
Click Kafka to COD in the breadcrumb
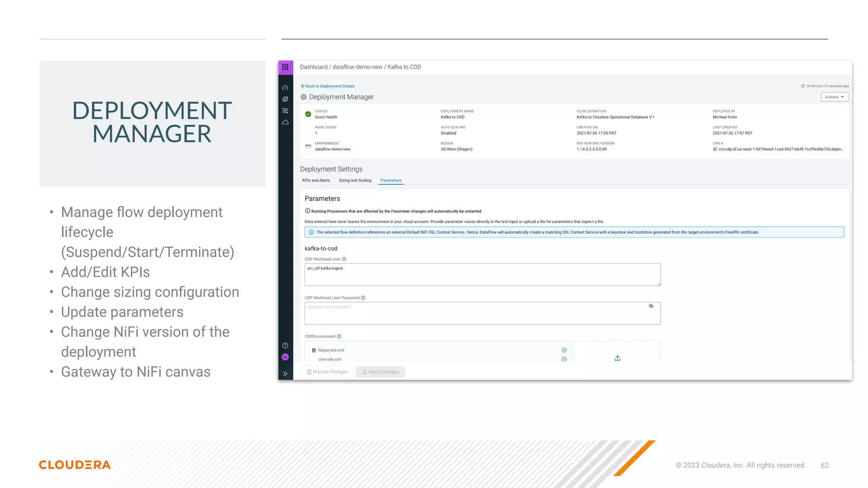(404, 67)
